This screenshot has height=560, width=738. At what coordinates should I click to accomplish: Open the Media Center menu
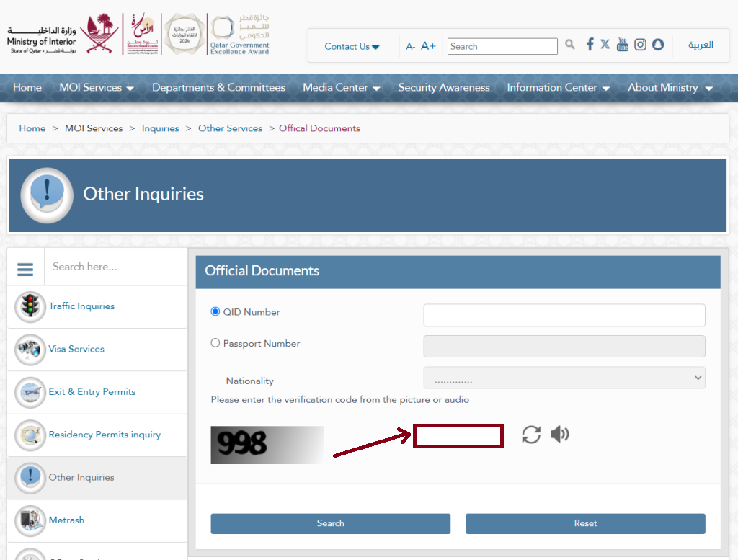(x=340, y=87)
